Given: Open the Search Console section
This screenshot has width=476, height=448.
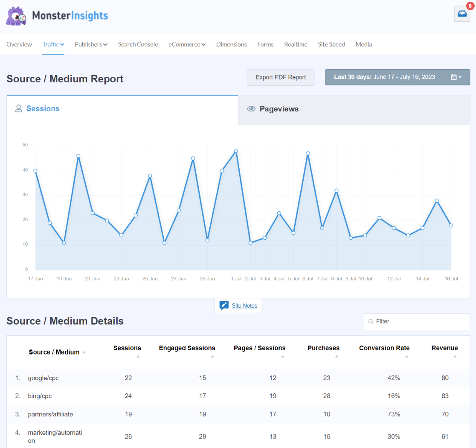Looking at the screenshot, I should 138,44.
